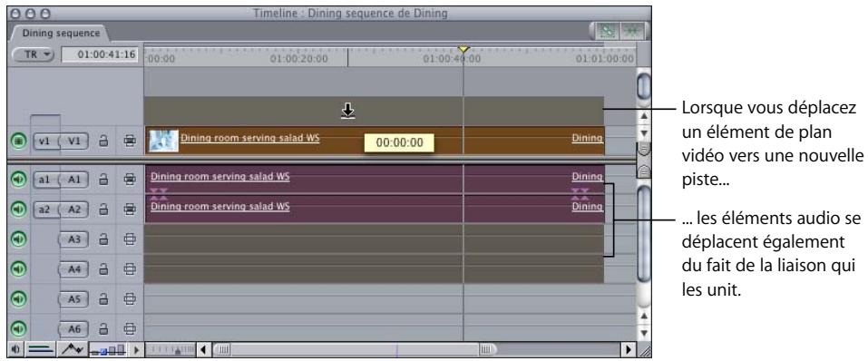The width and height of the screenshot is (868, 361).
Task: Toggle Auto Select on track A3
Action: tap(130, 239)
